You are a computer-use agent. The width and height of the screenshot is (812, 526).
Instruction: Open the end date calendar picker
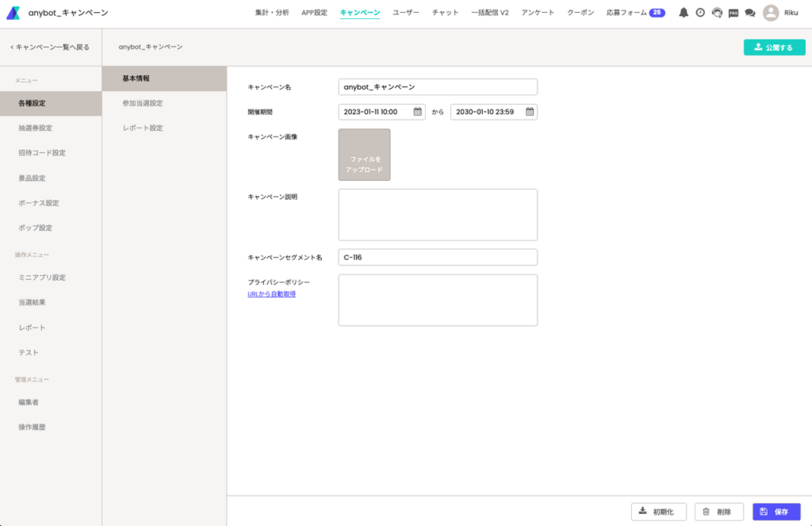(x=530, y=112)
